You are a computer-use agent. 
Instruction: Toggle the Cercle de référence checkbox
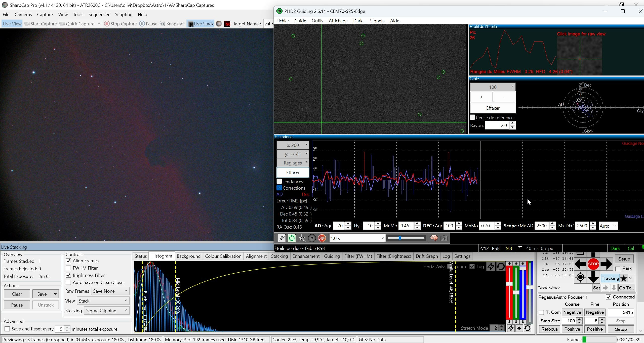point(472,117)
